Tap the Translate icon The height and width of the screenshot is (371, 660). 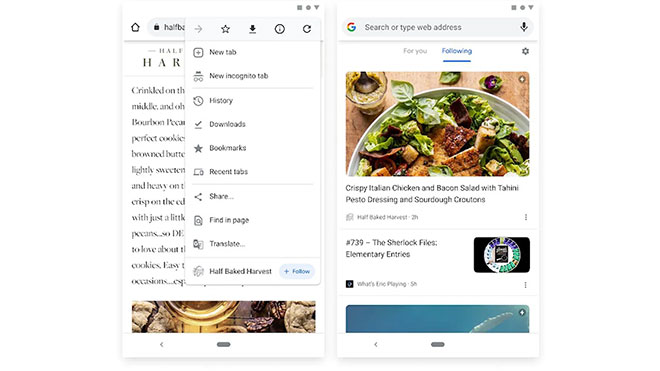(x=198, y=244)
